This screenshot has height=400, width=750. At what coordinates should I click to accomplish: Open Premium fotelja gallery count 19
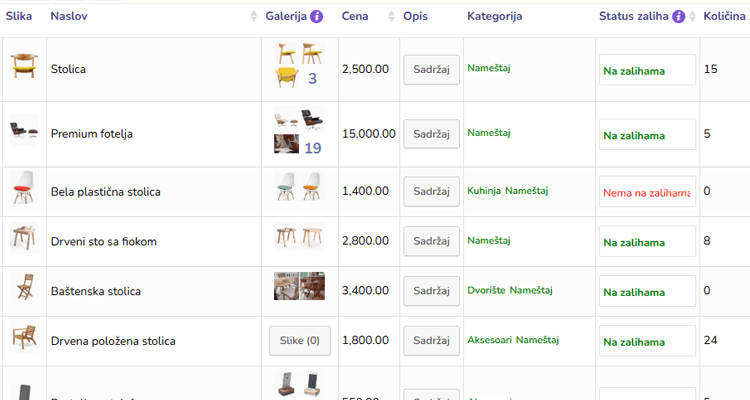(x=313, y=148)
